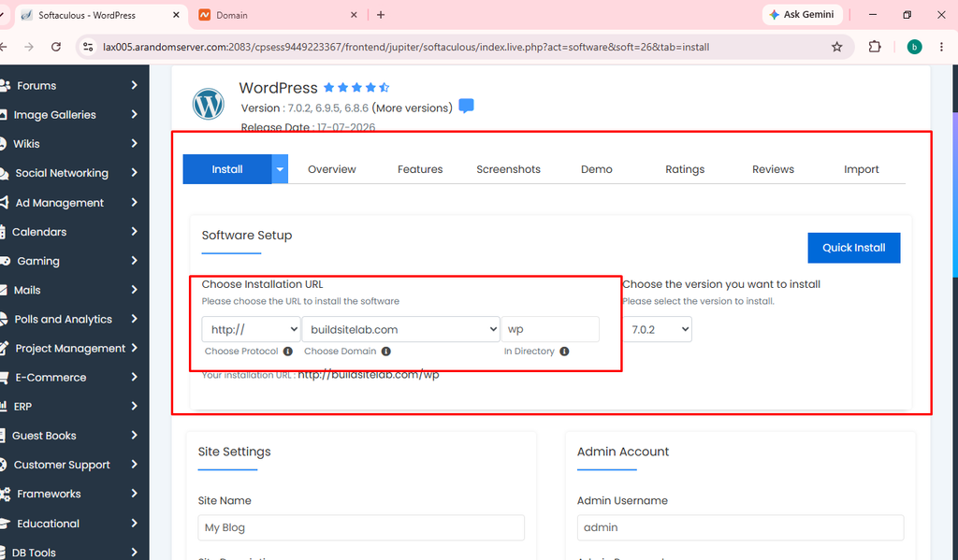Click the Ad Management megaphone icon
This screenshot has height=560, width=958.
pos(4,202)
